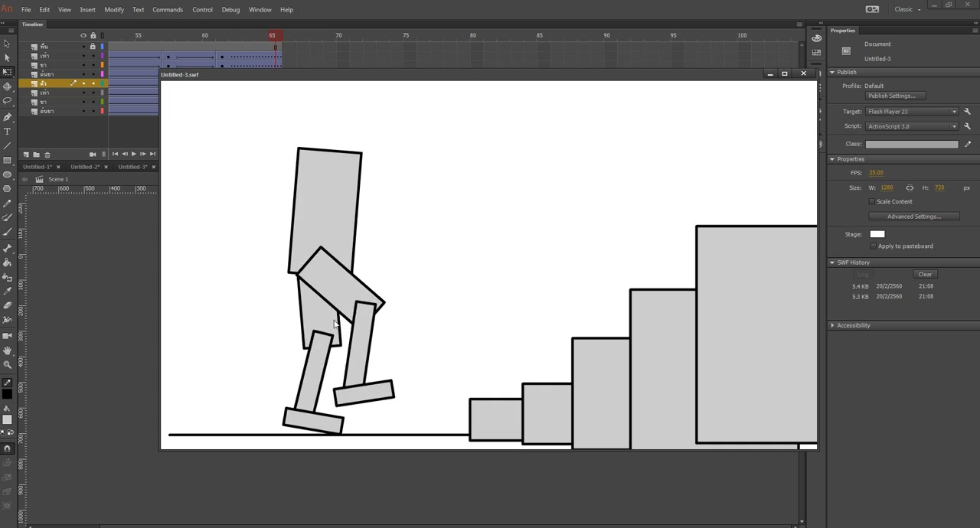Open the File menu
This screenshot has width=980, height=528.
pyautogui.click(x=26, y=10)
